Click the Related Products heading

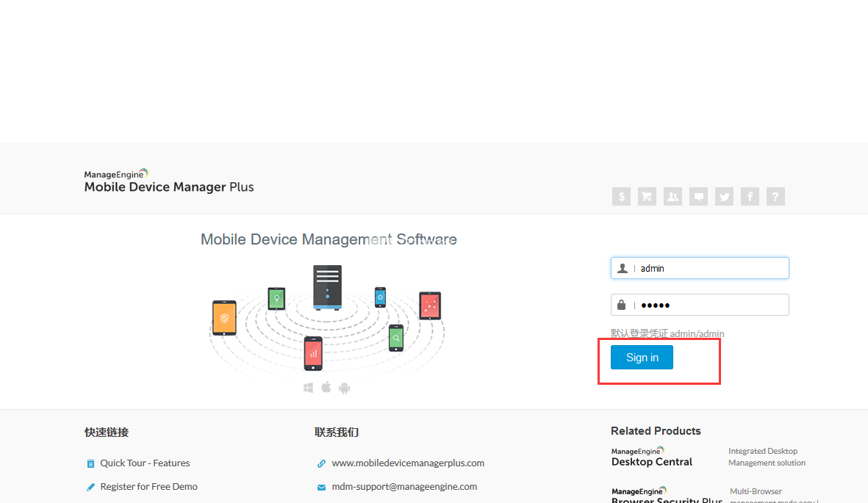pyautogui.click(x=656, y=431)
